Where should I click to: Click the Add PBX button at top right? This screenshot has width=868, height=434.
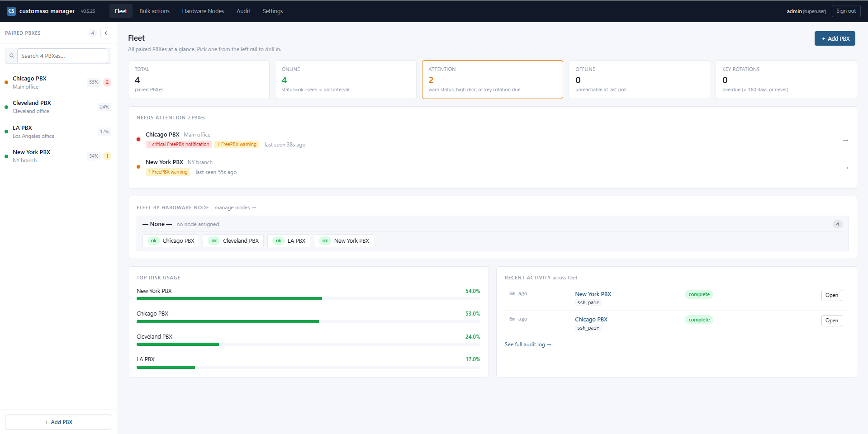[835, 38]
